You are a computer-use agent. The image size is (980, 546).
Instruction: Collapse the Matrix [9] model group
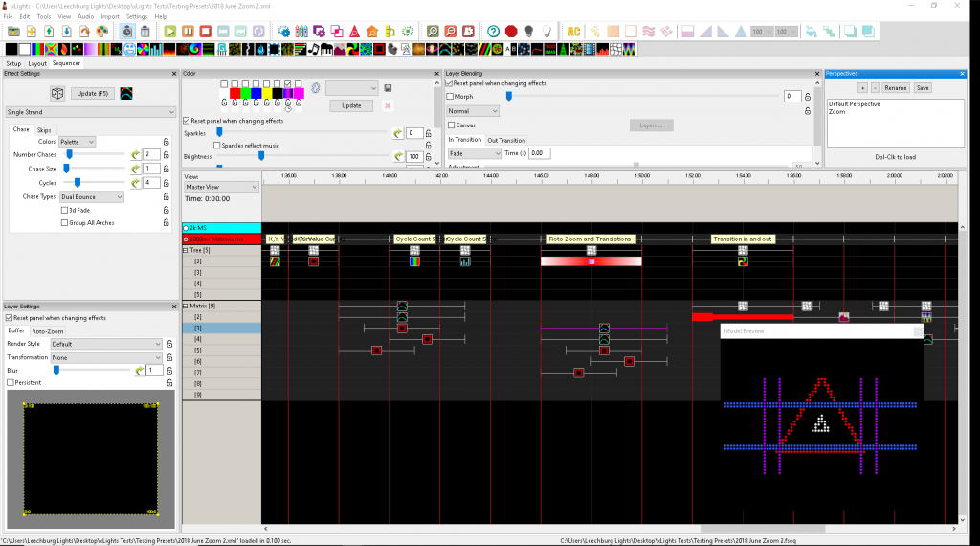coord(186,306)
